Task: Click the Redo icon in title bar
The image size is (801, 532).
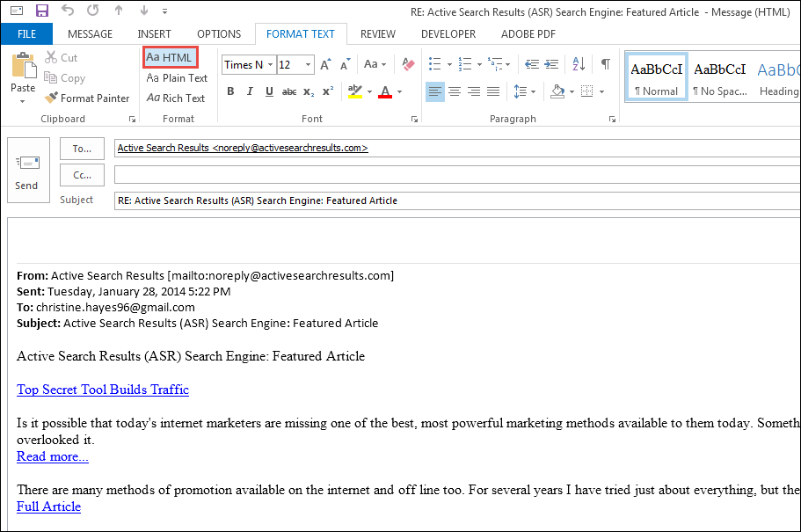Action: click(x=92, y=11)
